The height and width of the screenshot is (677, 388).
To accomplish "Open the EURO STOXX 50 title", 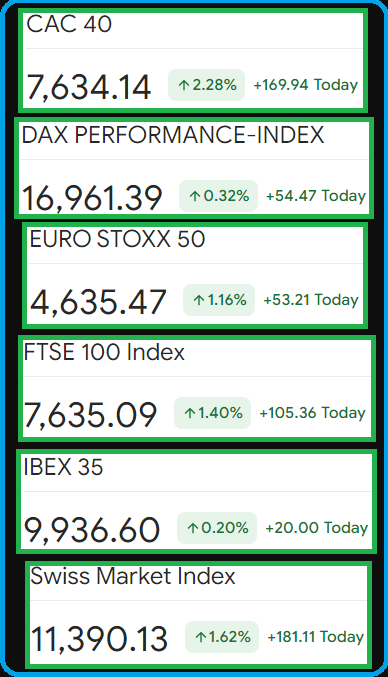I will 117,239.
